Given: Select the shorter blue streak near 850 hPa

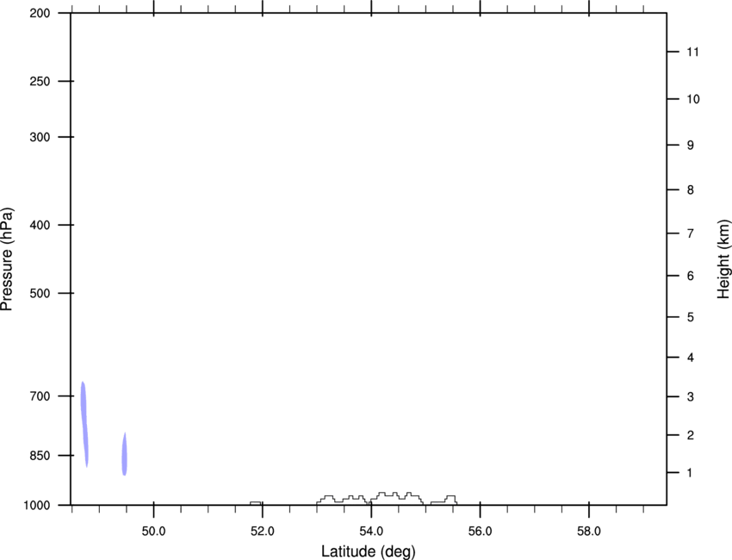Looking at the screenshot, I should 124,454.
